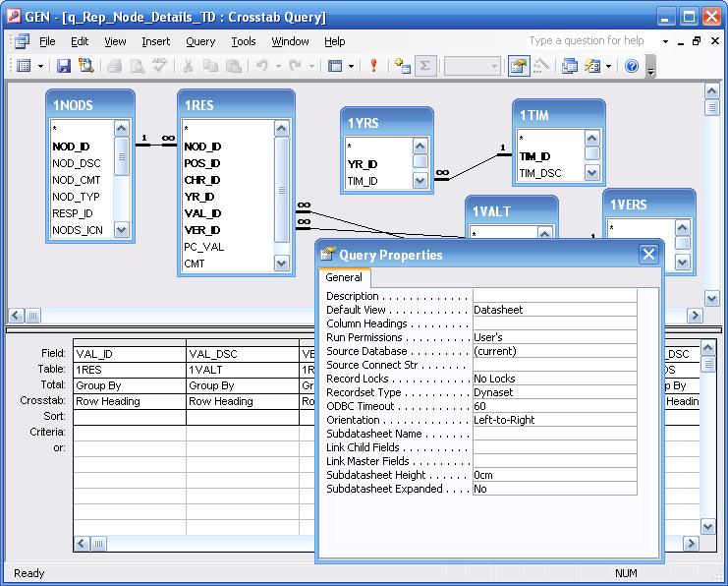728x586 pixels.
Task: Click the help question text box
Action: tap(588, 41)
